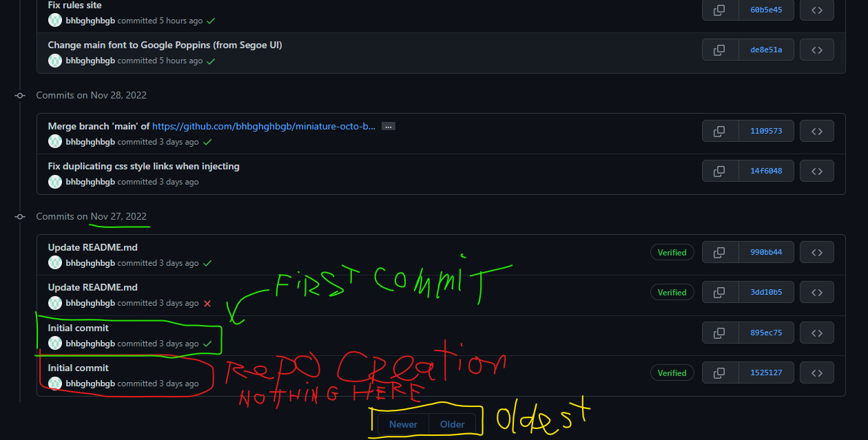Open red X failed status on Update README.md
The width and height of the screenshot is (868, 440).
point(207,303)
